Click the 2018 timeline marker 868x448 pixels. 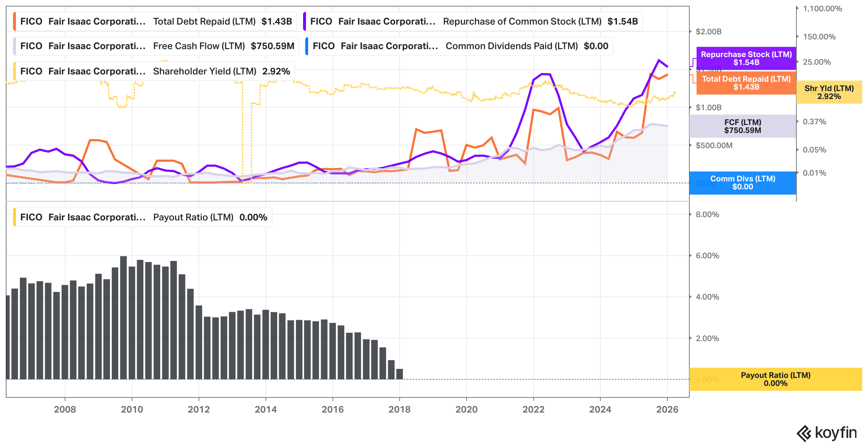pyautogui.click(x=399, y=409)
